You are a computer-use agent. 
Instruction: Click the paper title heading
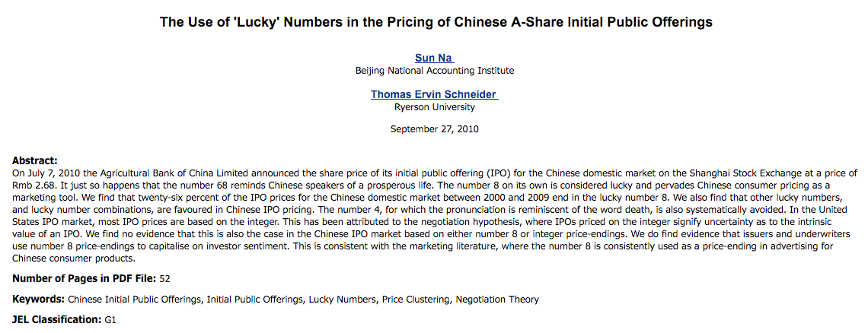pyautogui.click(x=436, y=22)
